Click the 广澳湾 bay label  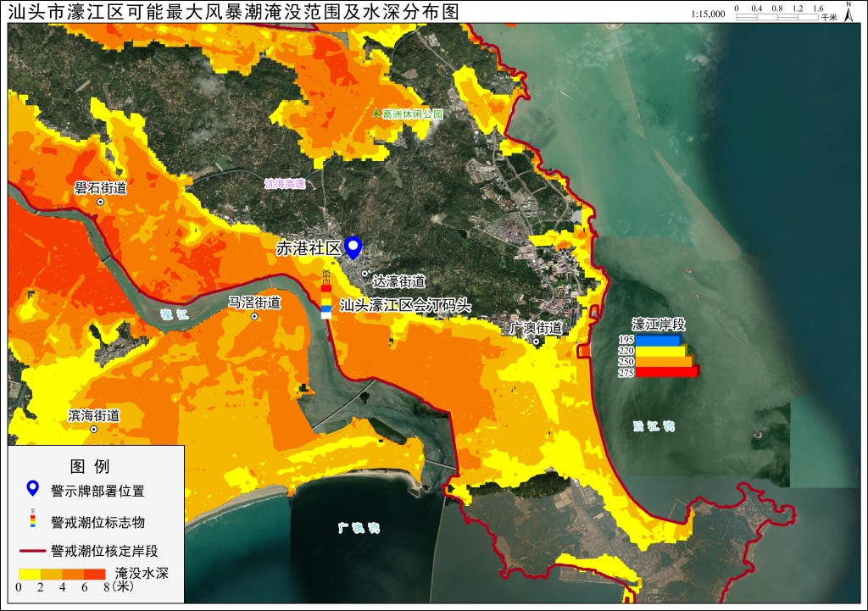[359, 527]
